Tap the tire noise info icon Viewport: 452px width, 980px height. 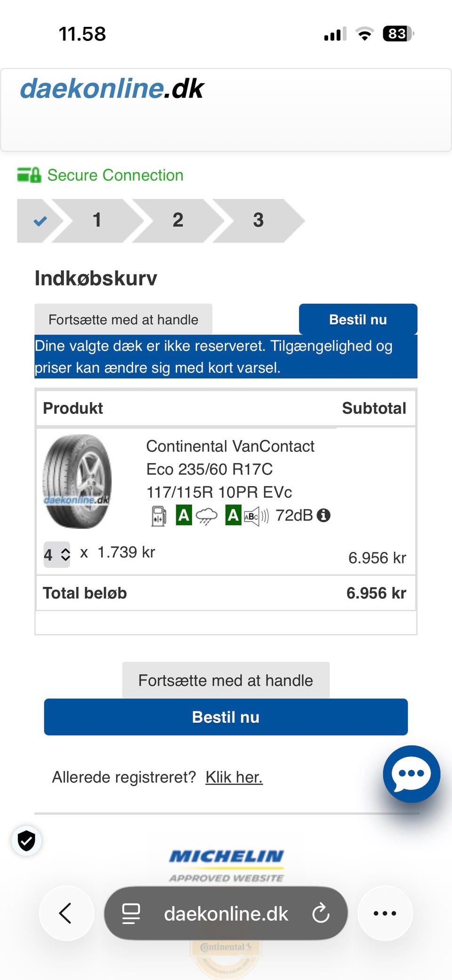click(323, 515)
